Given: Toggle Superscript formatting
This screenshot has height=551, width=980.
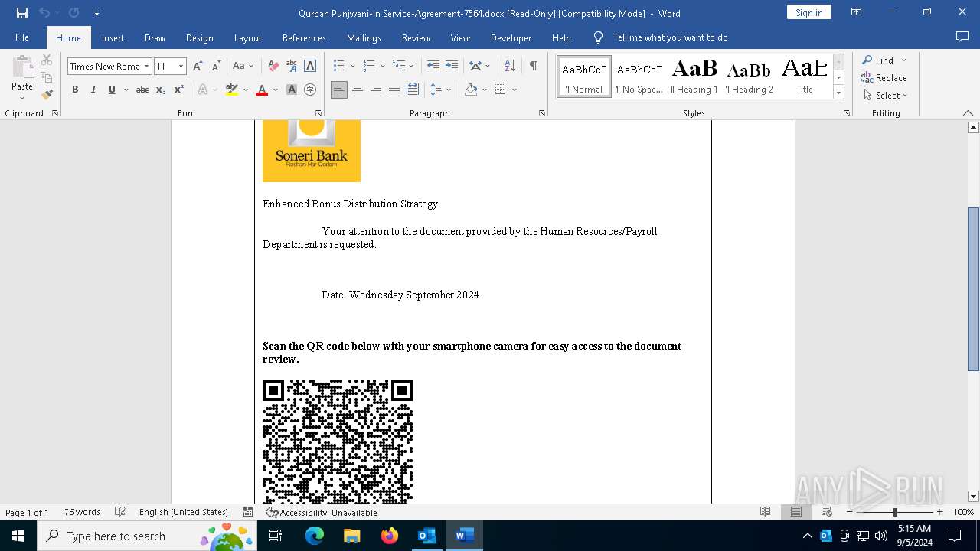Looking at the screenshot, I should pos(179,90).
